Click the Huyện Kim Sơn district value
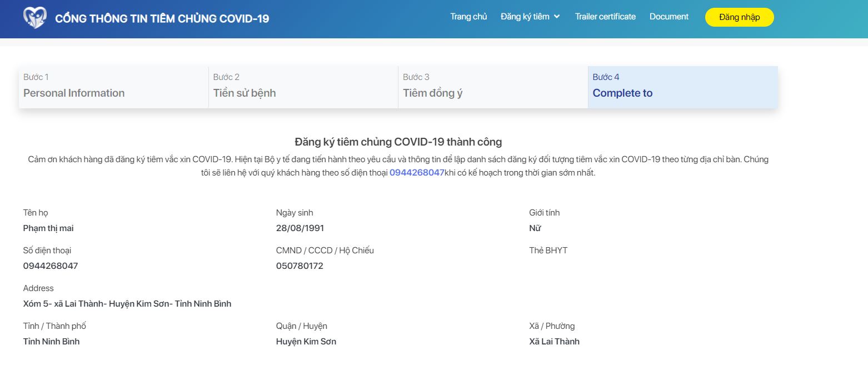The width and height of the screenshot is (868, 380). point(306,342)
